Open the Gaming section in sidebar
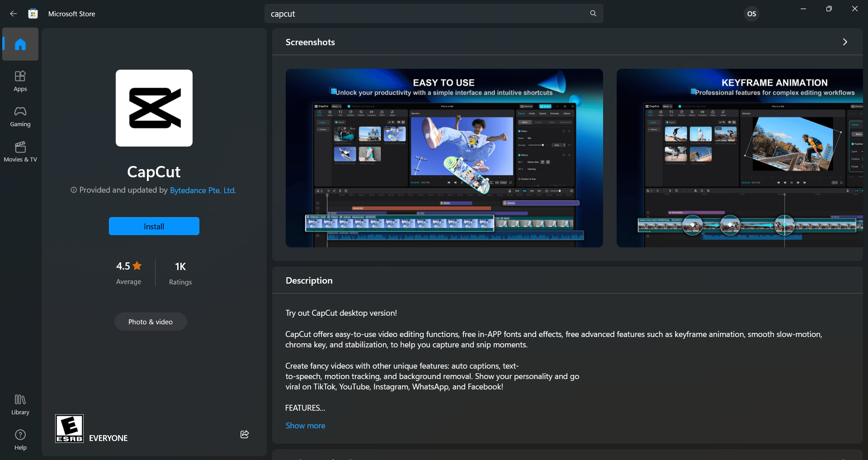The width and height of the screenshot is (868, 460). pos(20,116)
